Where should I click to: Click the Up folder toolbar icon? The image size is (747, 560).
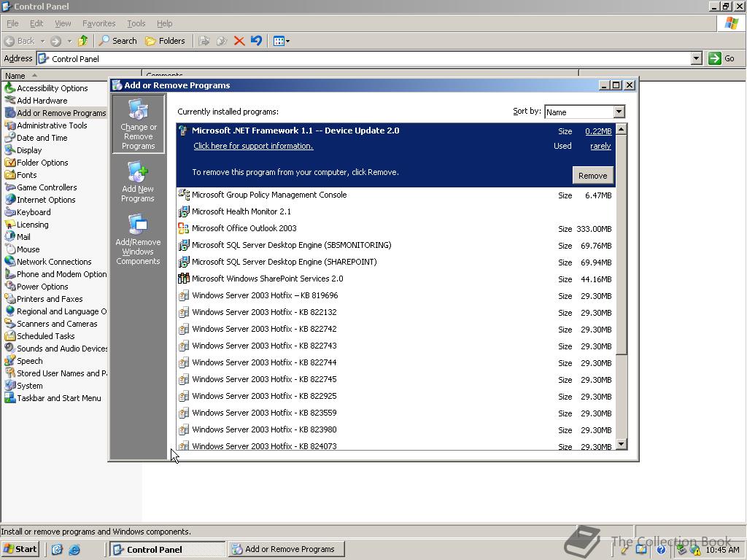pos(83,41)
